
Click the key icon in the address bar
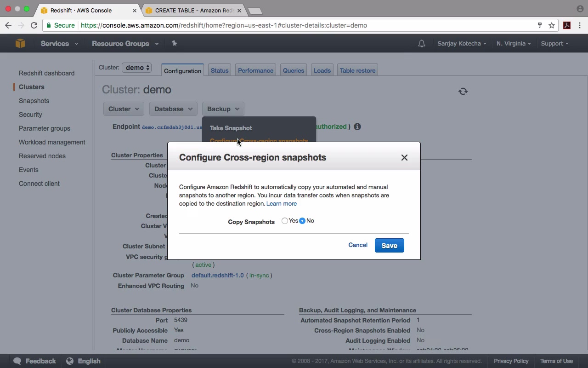coord(540,25)
